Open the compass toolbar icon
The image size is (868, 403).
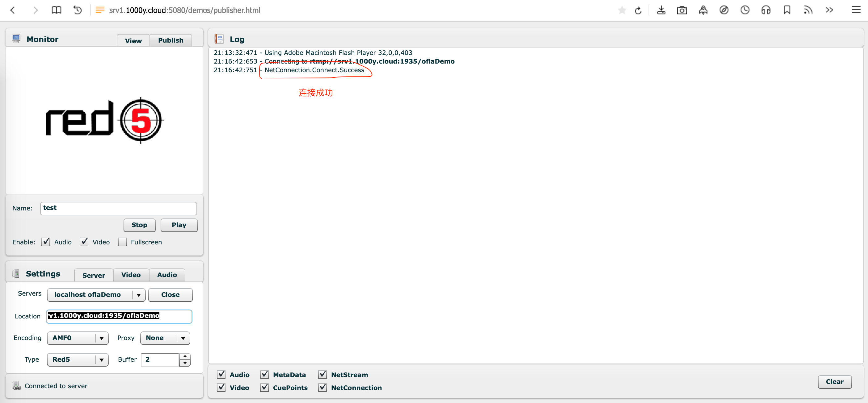pyautogui.click(x=724, y=10)
